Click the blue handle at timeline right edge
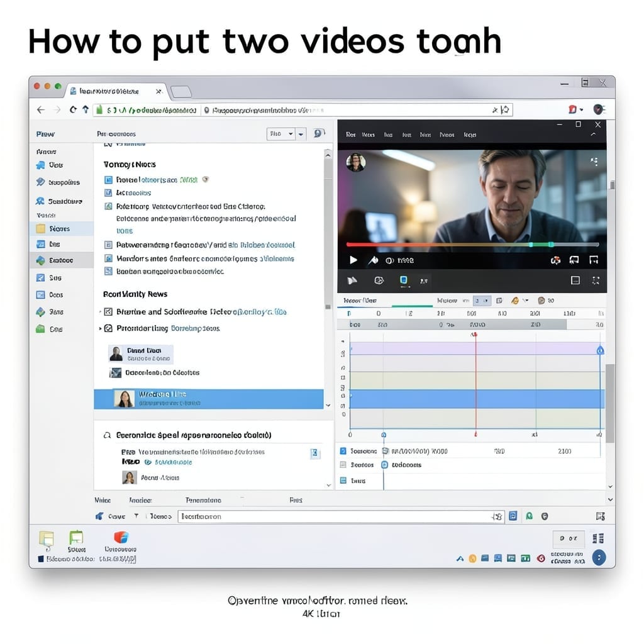Viewport: 644px width, 644px height. pyautogui.click(x=600, y=350)
